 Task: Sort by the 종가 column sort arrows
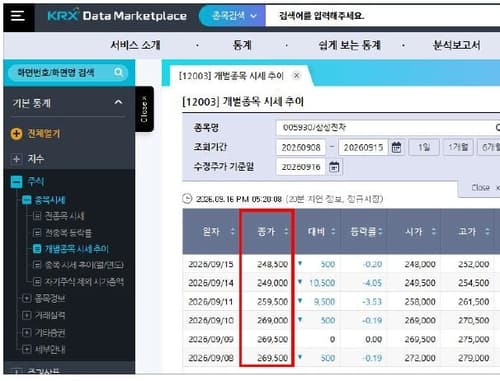point(286,231)
